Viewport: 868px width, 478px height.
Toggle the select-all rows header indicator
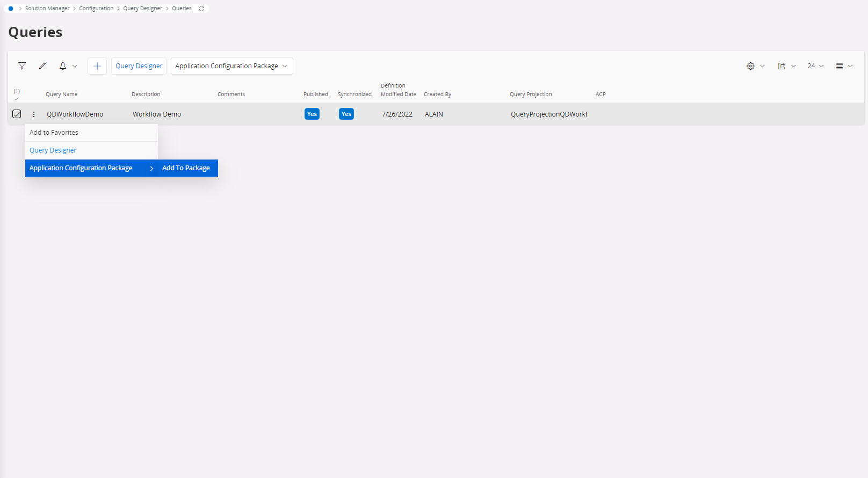click(17, 95)
